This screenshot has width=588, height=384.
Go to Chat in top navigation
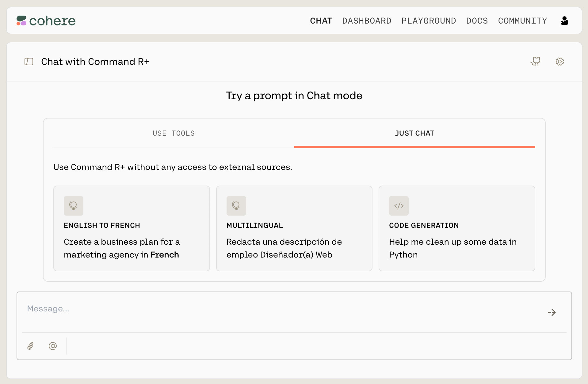[x=321, y=21]
